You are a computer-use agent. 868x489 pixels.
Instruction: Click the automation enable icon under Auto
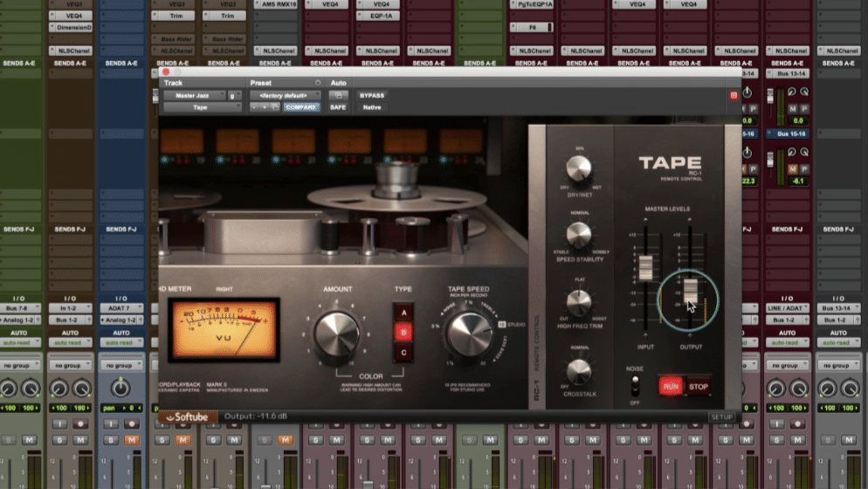tap(338, 95)
